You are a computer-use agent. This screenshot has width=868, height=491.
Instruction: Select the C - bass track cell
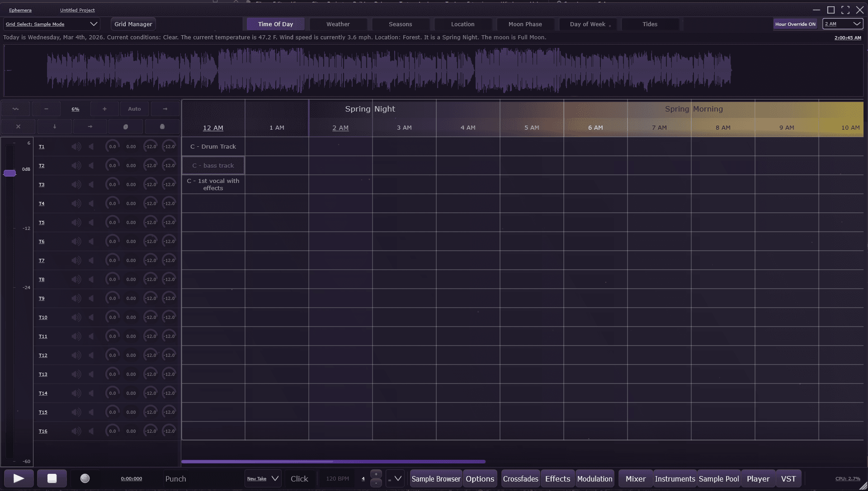[213, 166]
